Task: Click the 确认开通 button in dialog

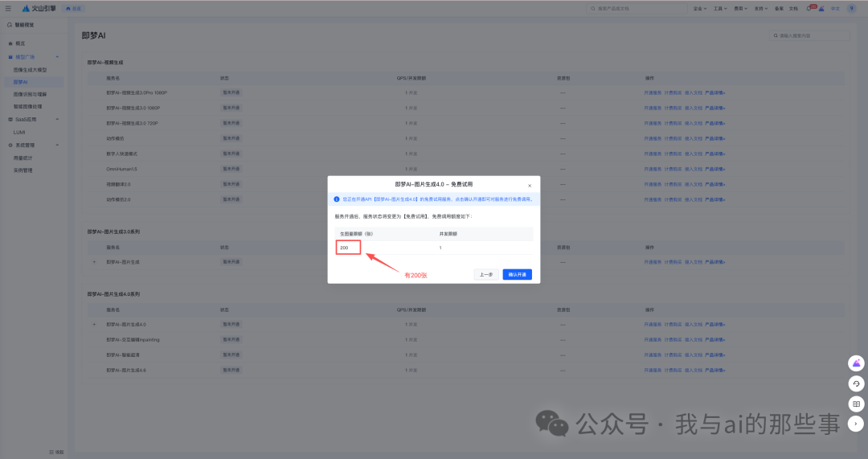Action: [517, 275]
